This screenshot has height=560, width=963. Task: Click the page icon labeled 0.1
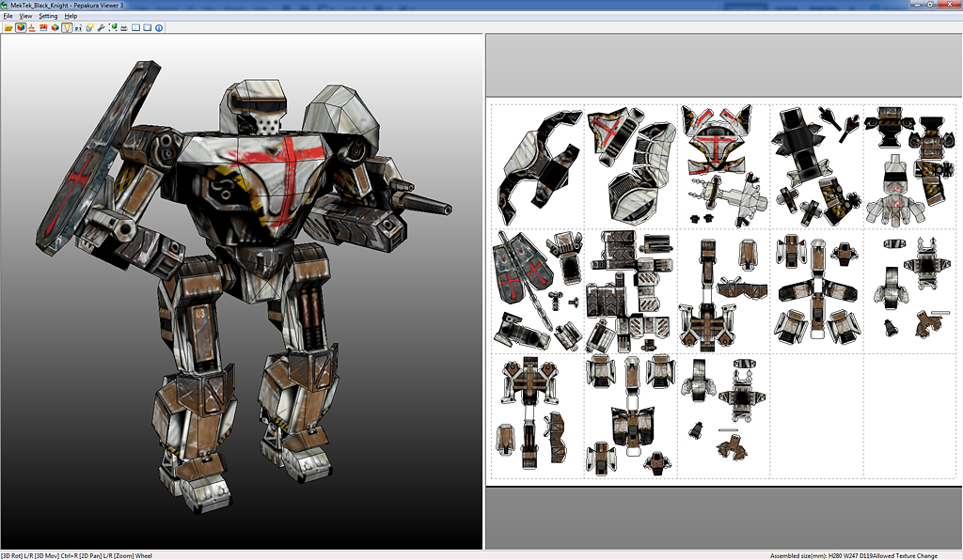(x=78, y=27)
